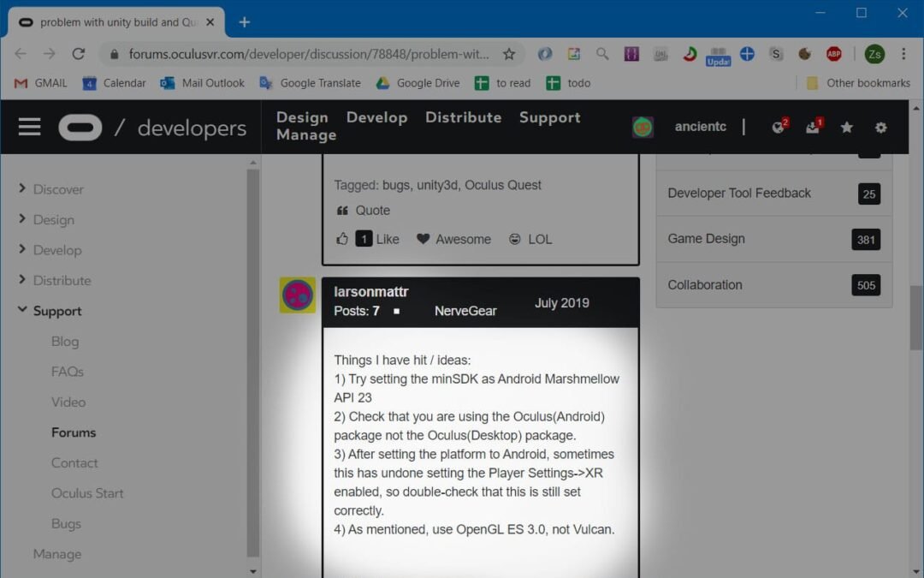Expand the Distribute sidebar section
This screenshot has height=578, width=924.
click(22, 280)
